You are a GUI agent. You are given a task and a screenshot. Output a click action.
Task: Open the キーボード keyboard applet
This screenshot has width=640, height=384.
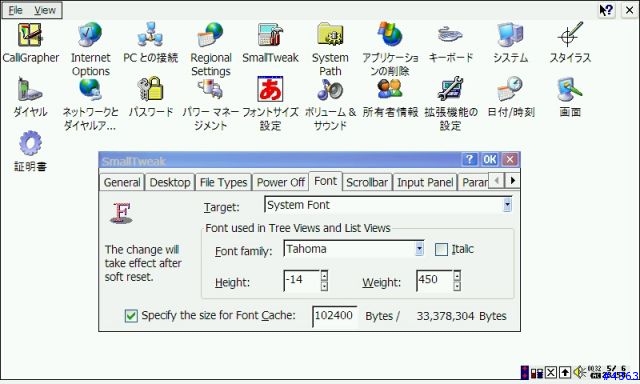point(451,43)
